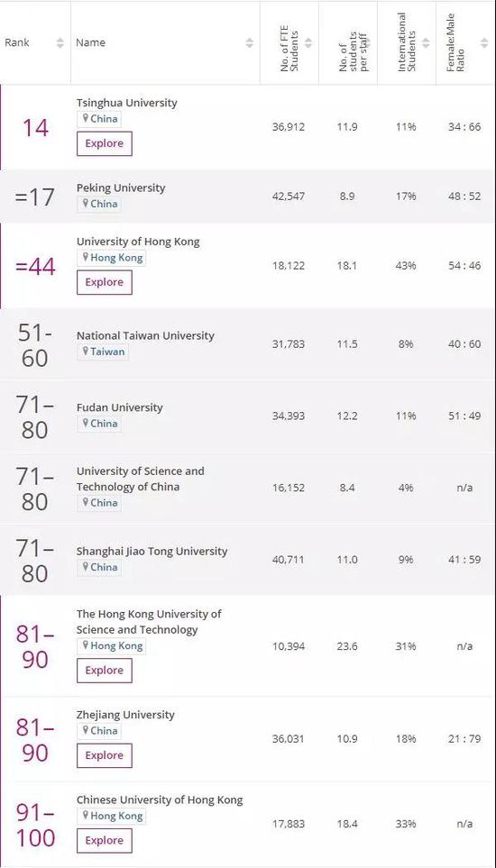Image resolution: width=496 pixels, height=868 pixels.
Task: Select the Hong Kong tag under University of Hong Kong
Action: (x=111, y=258)
